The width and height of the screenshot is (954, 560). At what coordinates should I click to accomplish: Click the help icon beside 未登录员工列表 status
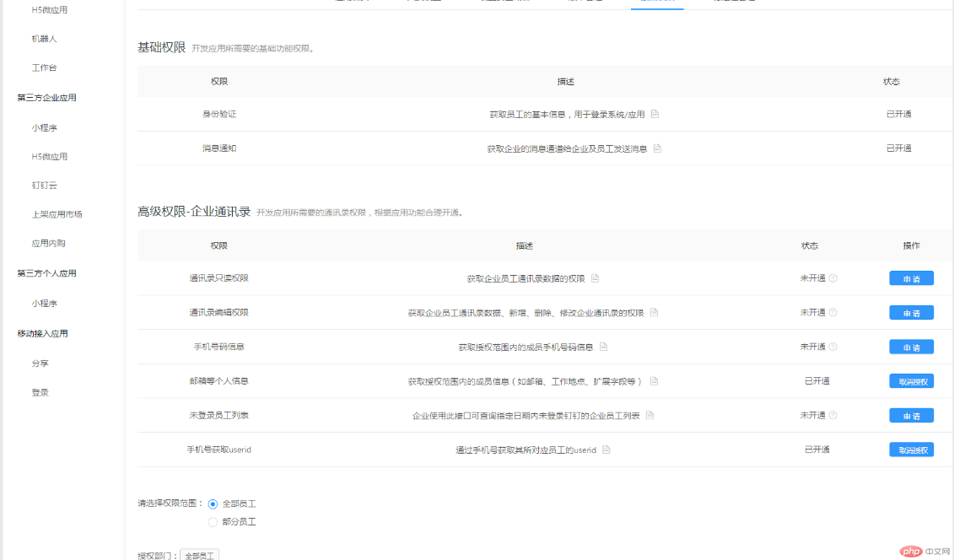pyautogui.click(x=833, y=415)
